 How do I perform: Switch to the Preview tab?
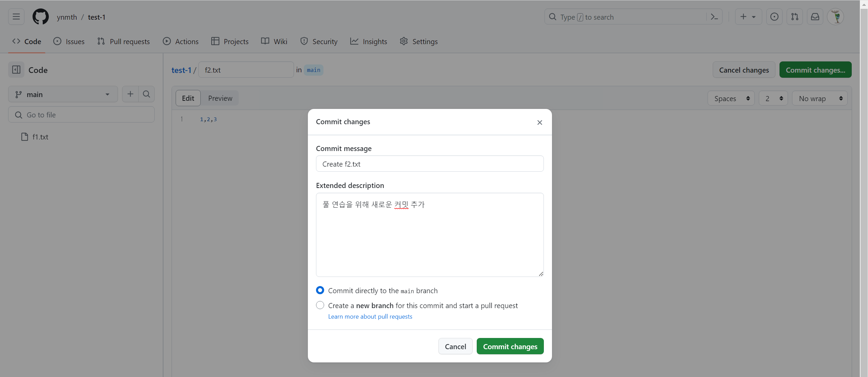click(220, 98)
